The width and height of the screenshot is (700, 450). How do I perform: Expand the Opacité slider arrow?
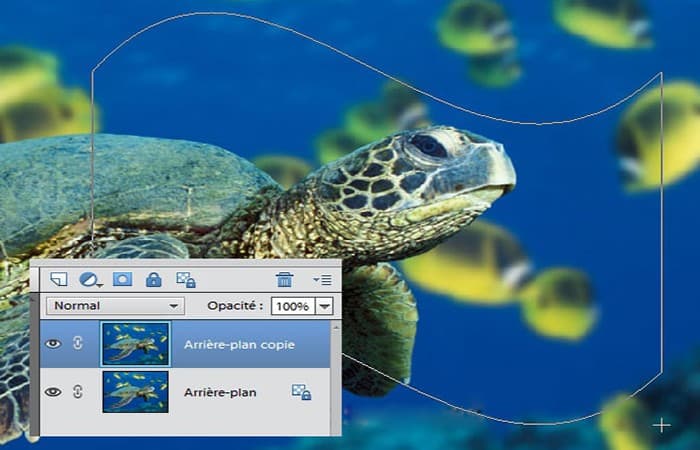(x=325, y=306)
